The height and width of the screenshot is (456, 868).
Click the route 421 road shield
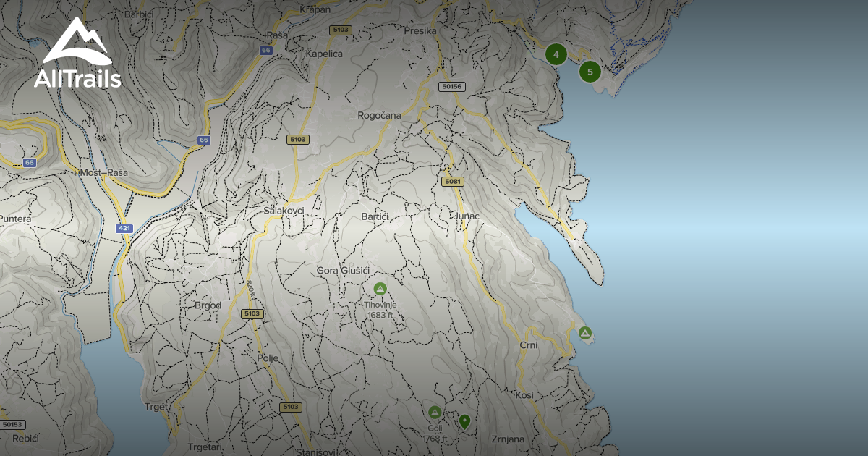click(x=124, y=228)
